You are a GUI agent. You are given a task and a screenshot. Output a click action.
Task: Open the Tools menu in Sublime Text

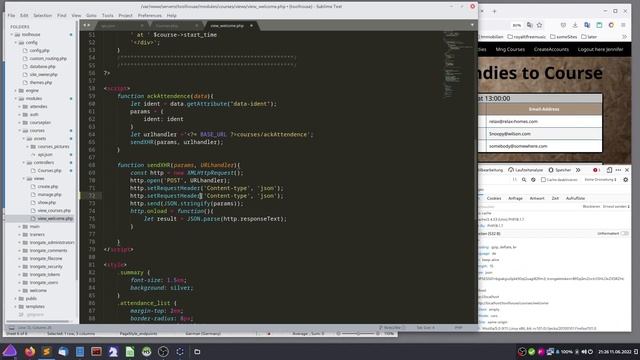coord(108,16)
